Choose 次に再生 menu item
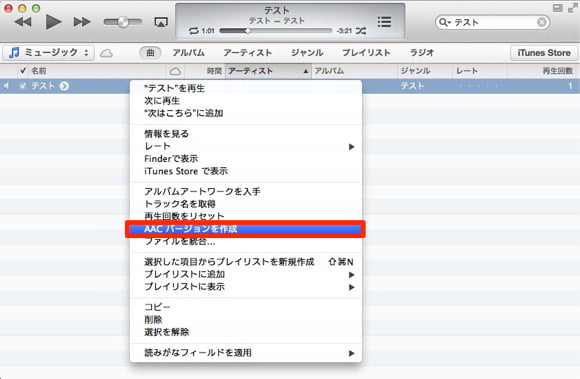580x379 pixels. 246,101
